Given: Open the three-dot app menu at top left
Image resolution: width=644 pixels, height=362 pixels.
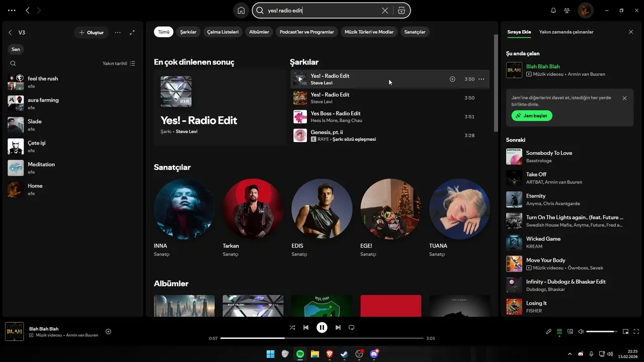Looking at the screenshot, I should coord(12,10).
